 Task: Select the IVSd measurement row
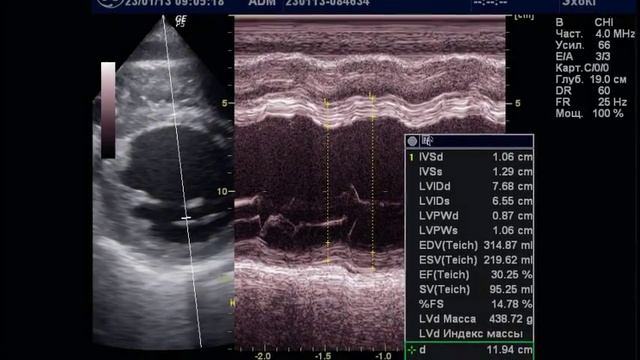[469, 157]
